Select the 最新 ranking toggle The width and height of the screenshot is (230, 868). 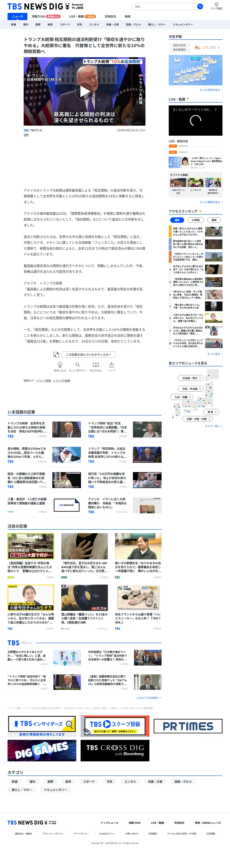177,220
